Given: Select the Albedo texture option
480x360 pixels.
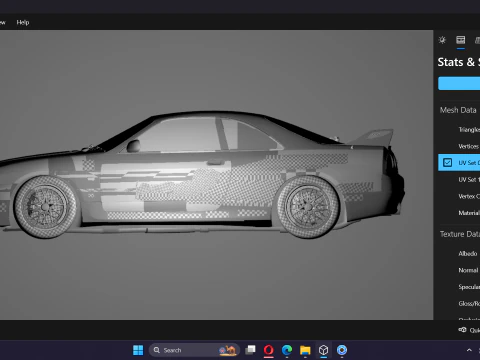Looking at the screenshot, I should [x=468, y=254].
